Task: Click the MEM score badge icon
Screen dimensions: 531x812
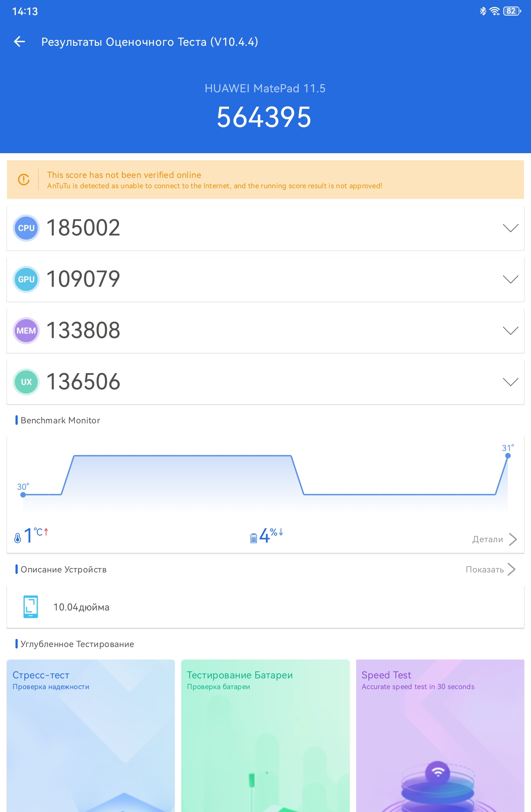Action: point(26,331)
